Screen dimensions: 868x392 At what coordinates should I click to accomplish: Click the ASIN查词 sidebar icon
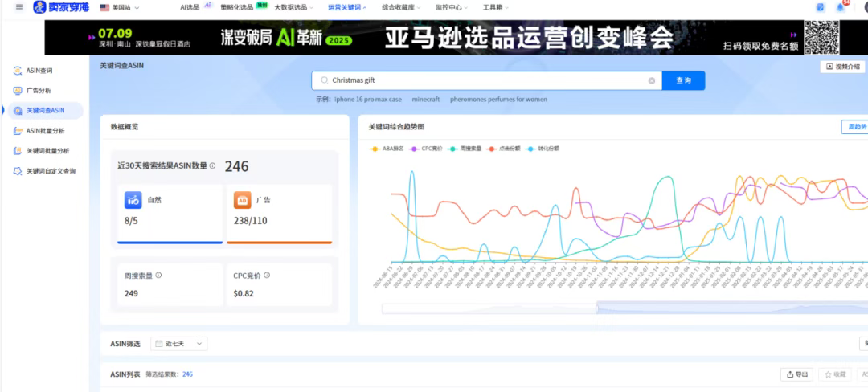click(18, 71)
